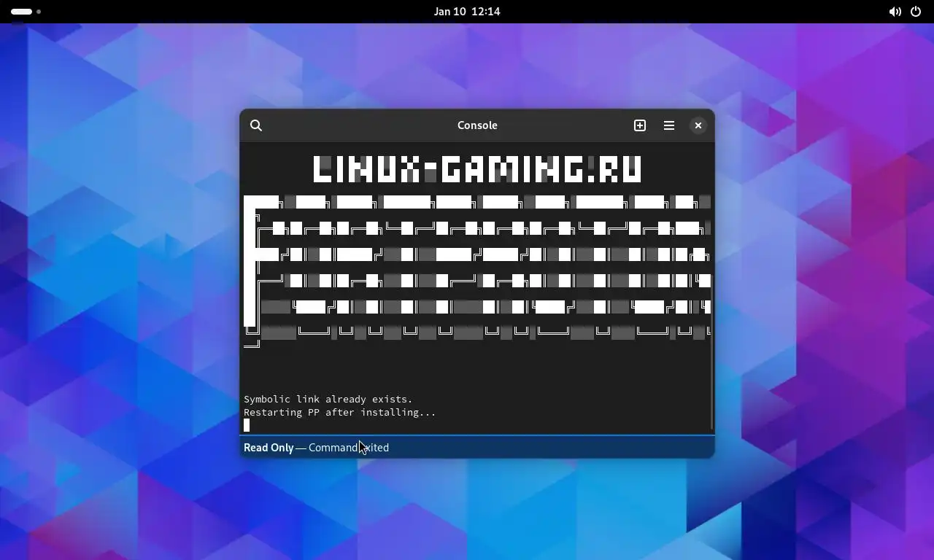
Task: Close the Console window
Action: (698, 125)
